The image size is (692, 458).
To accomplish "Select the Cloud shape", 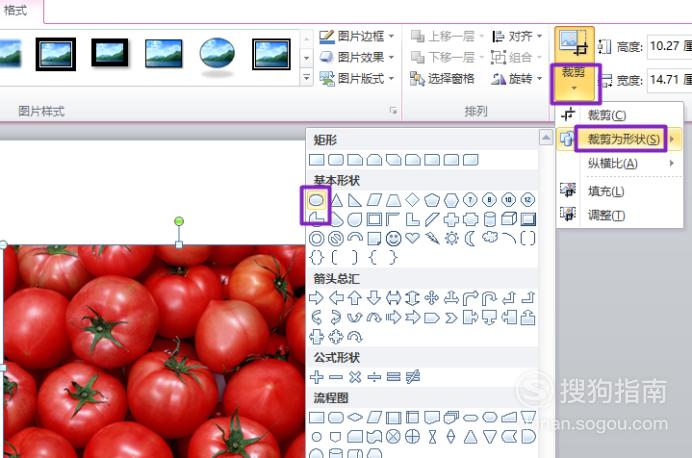I will click(489, 238).
